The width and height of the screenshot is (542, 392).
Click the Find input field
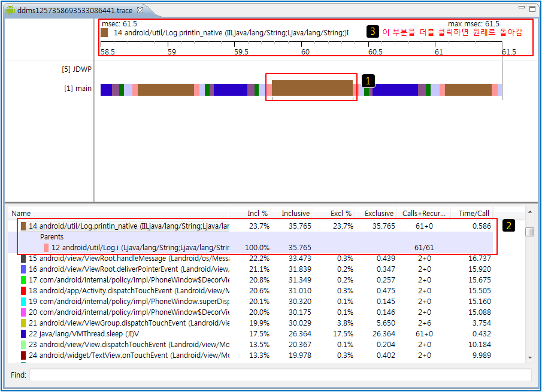(280, 375)
